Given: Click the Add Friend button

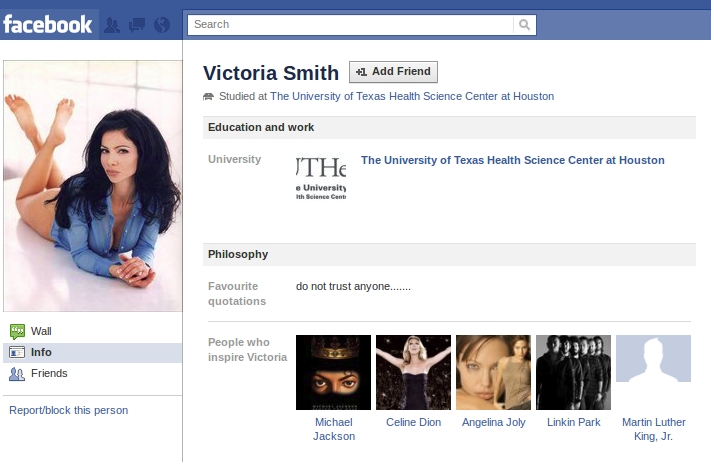Looking at the screenshot, I should (393, 72).
